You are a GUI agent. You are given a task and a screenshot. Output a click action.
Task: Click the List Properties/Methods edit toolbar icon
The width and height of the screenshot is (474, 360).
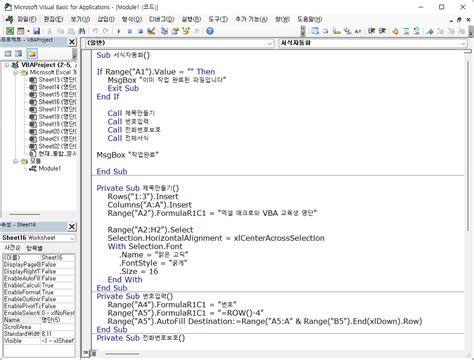[315, 31]
